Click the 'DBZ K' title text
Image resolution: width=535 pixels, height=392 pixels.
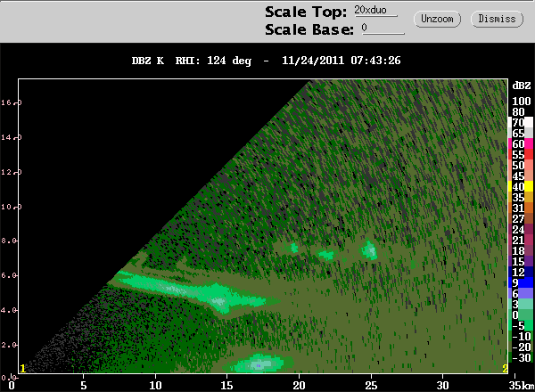point(148,61)
